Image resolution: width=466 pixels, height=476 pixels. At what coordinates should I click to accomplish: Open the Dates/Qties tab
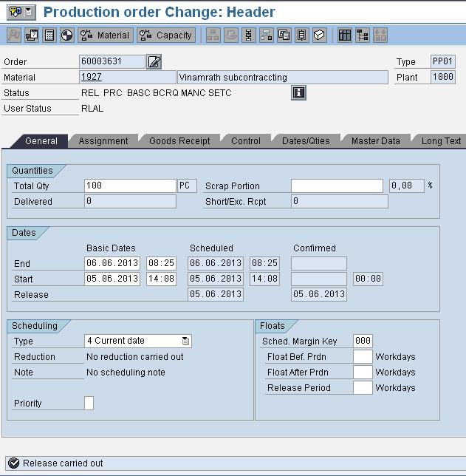pos(305,141)
